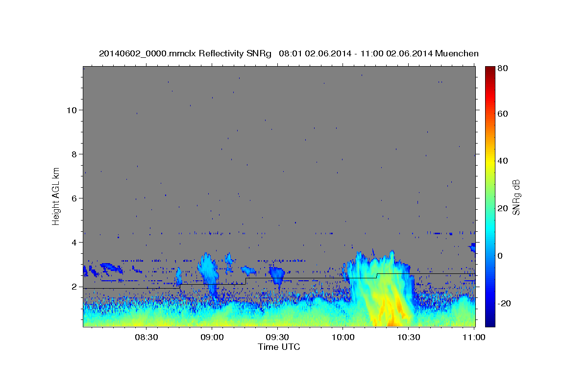Click the height axis label 10
This screenshot has width=588, height=392.
click(72, 110)
